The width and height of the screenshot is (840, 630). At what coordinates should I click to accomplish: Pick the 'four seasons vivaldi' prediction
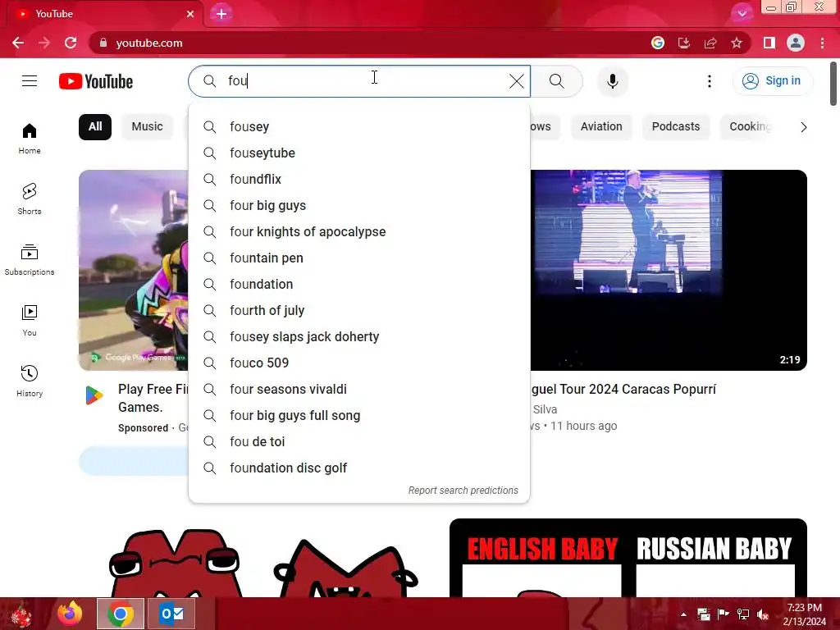359,389
